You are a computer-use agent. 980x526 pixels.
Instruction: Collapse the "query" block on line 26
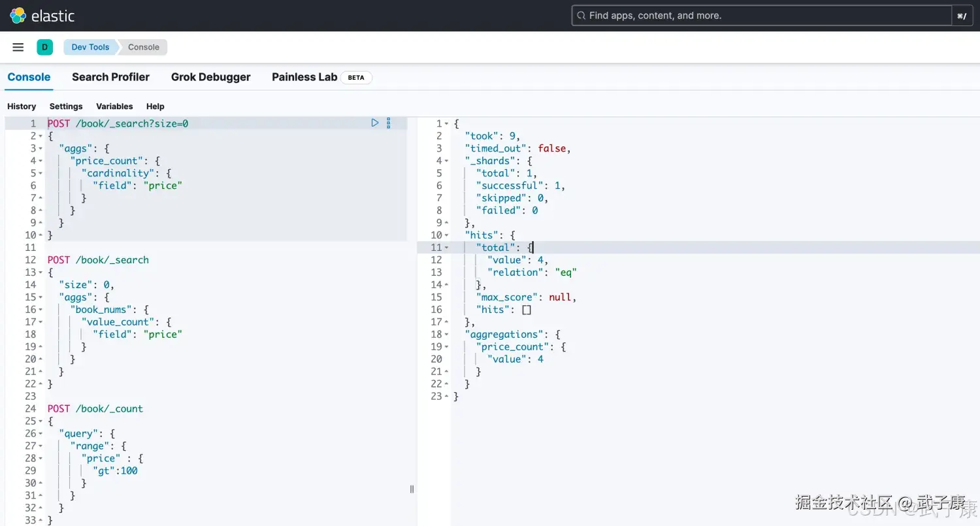tap(41, 434)
